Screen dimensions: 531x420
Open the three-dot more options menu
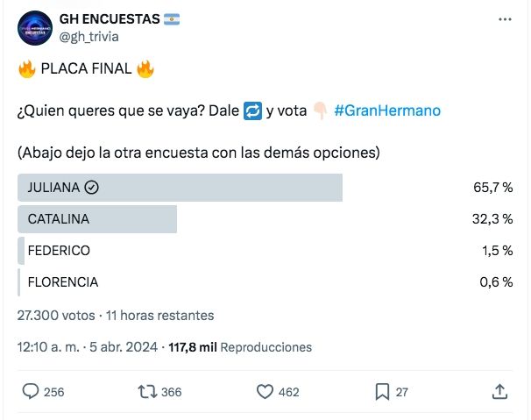coord(505,20)
